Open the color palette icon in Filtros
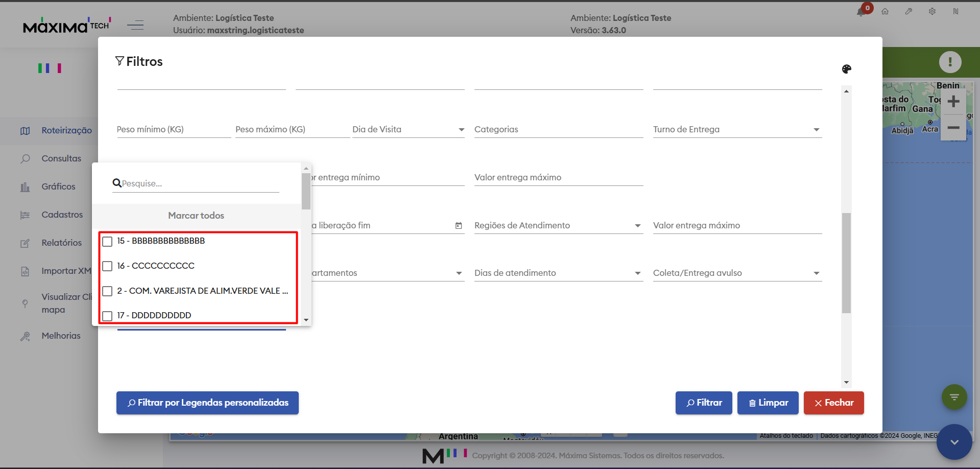 pyautogui.click(x=847, y=69)
